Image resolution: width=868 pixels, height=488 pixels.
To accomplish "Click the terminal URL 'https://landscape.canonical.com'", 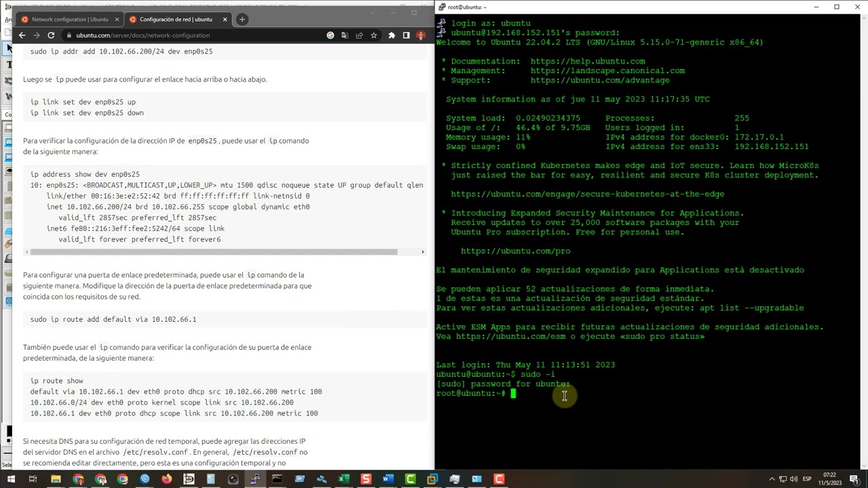I will 608,70.
